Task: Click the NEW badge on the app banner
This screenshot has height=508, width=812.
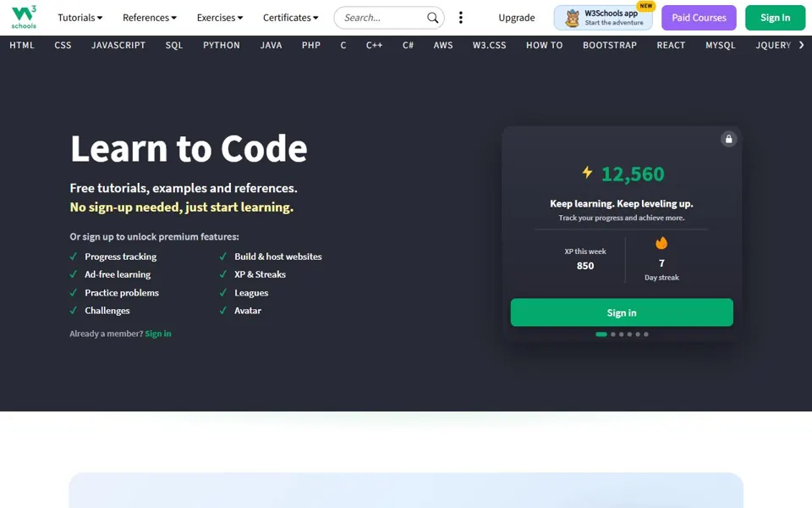Action: tap(645, 6)
